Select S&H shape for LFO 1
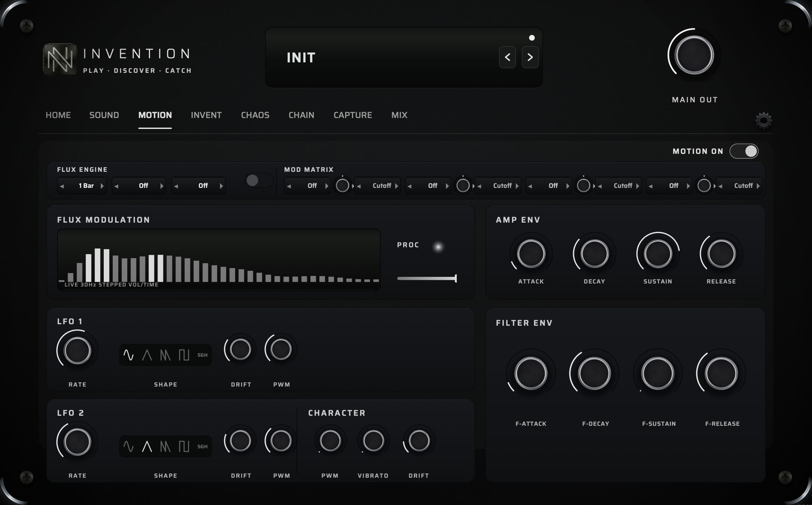This screenshot has height=505, width=812. point(202,355)
